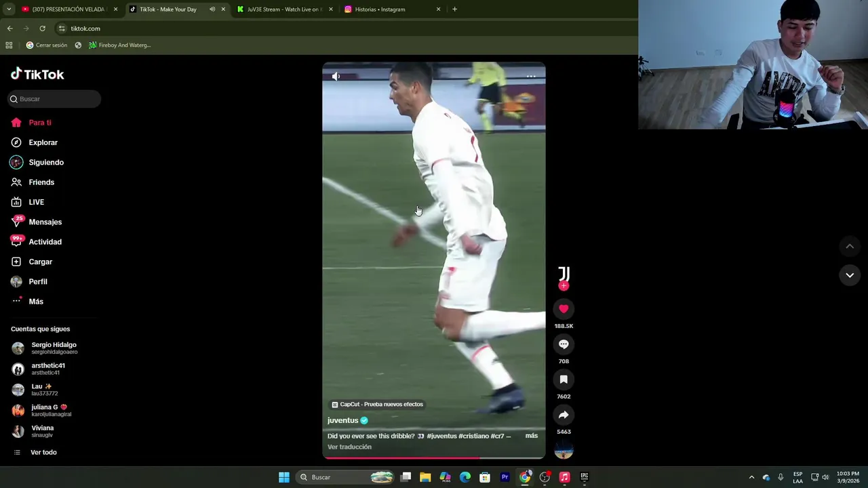Follow juventus with plus button
Viewport: 868px width, 488px height.
coord(564,286)
